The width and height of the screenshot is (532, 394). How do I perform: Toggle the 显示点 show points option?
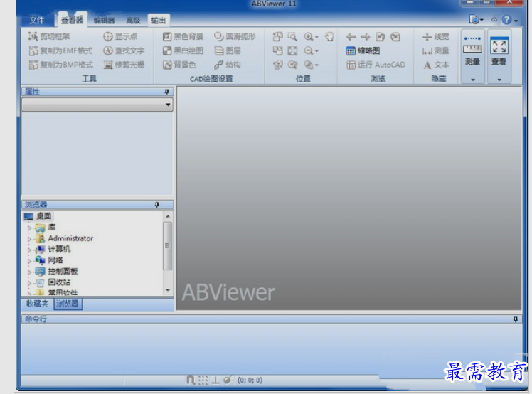120,36
